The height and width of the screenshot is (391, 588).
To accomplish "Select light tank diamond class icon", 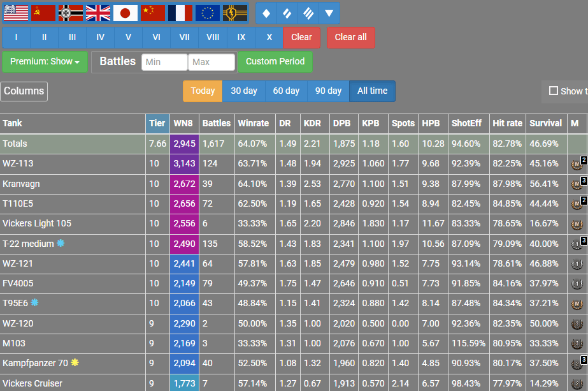I will pos(266,13).
